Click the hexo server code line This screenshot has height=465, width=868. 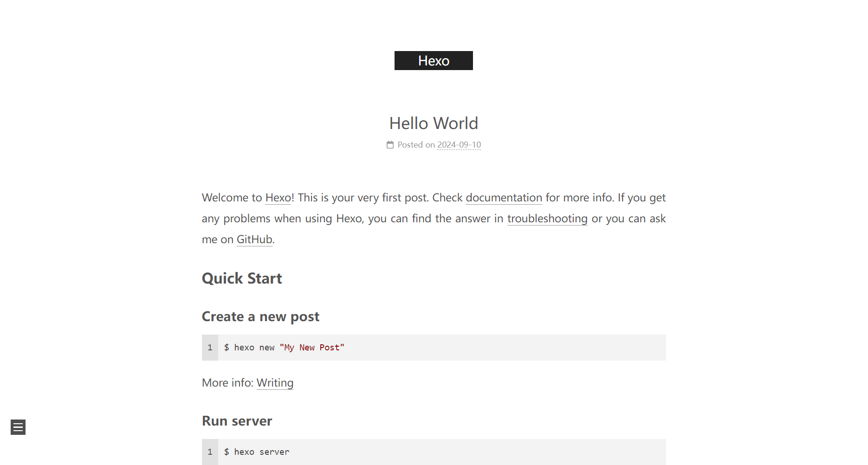[257, 452]
